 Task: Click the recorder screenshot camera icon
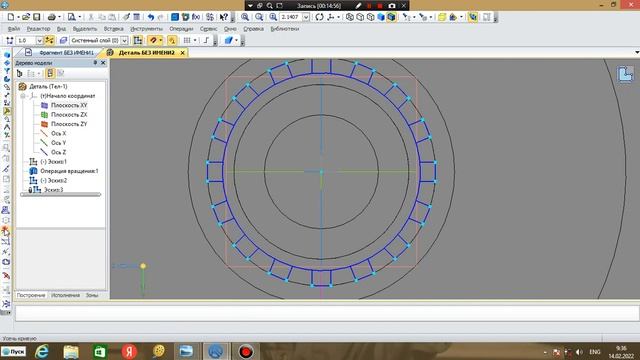tap(392, 6)
